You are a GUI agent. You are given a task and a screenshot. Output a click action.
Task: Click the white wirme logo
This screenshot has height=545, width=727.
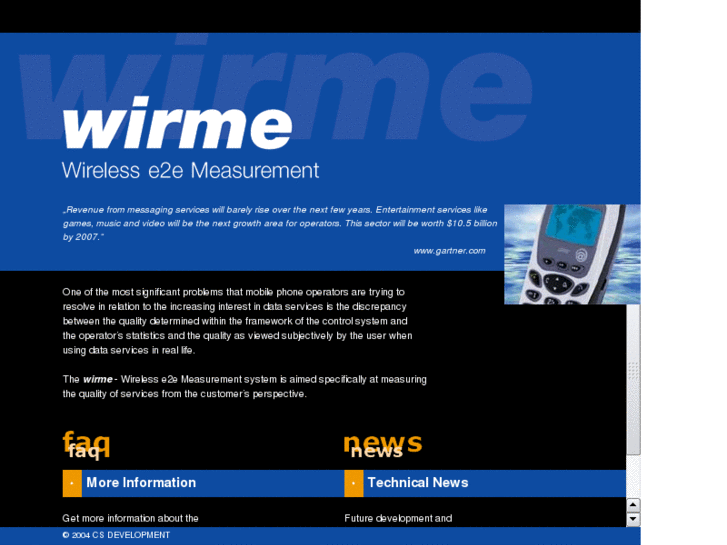point(178,123)
